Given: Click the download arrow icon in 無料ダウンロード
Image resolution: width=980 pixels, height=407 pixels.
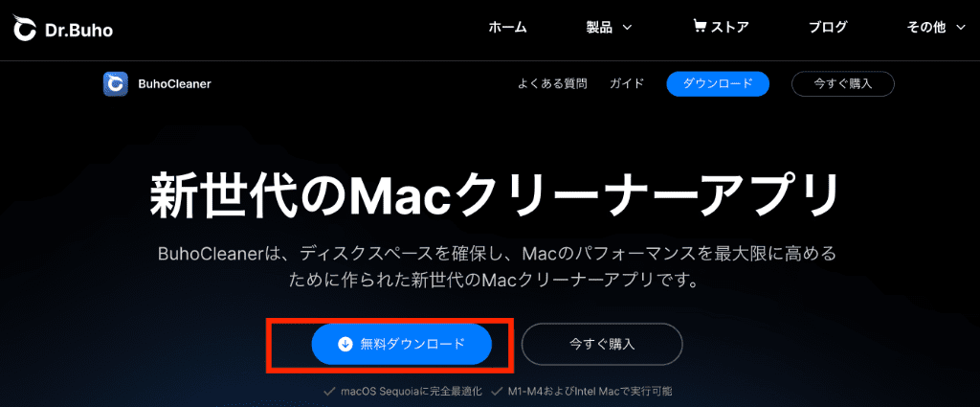Looking at the screenshot, I should click(345, 344).
